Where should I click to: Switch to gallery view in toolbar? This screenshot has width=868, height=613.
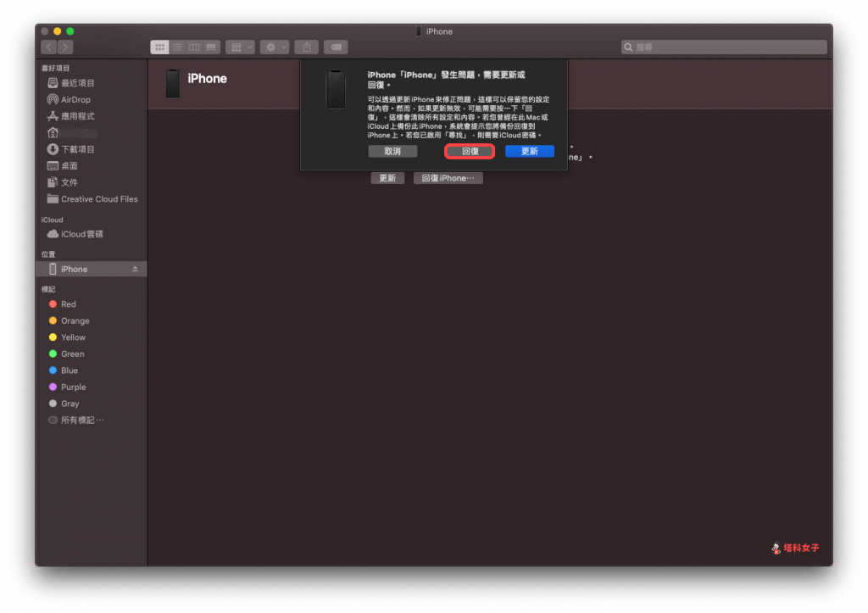211,47
